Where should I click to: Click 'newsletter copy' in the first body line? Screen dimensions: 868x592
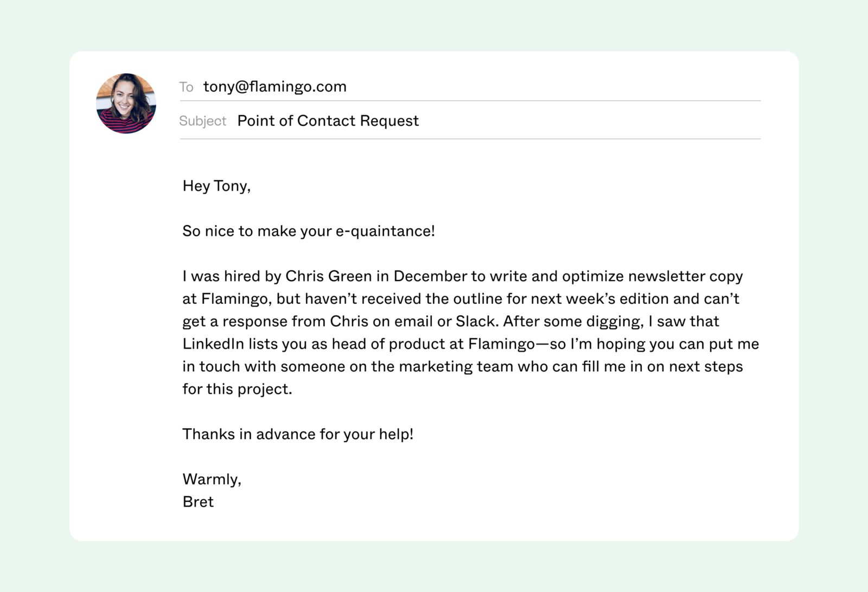(685, 276)
